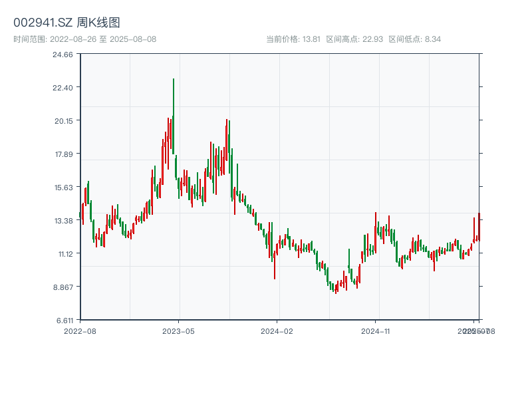Select the y-axis label 8.867
Screen dimensions: 532x399
[63, 287]
